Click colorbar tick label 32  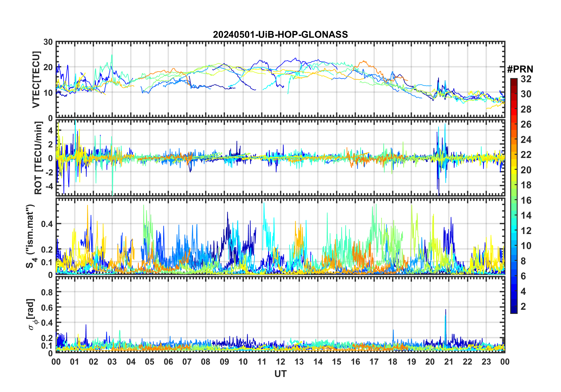pyautogui.click(x=526, y=79)
